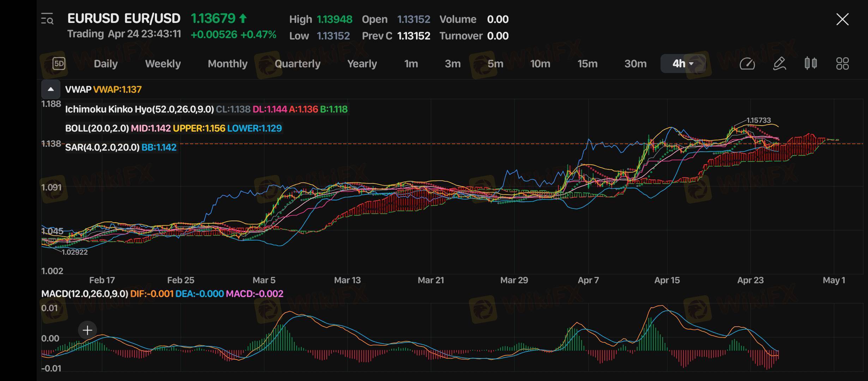This screenshot has height=381, width=868.
Task: Open the four-square grid layout icon
Action: pyautogui.click(x=842, y=64)
